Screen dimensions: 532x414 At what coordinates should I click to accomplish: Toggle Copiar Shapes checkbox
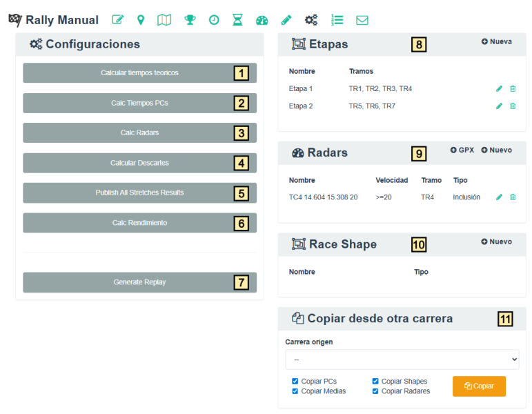click(x=375, y=381)
